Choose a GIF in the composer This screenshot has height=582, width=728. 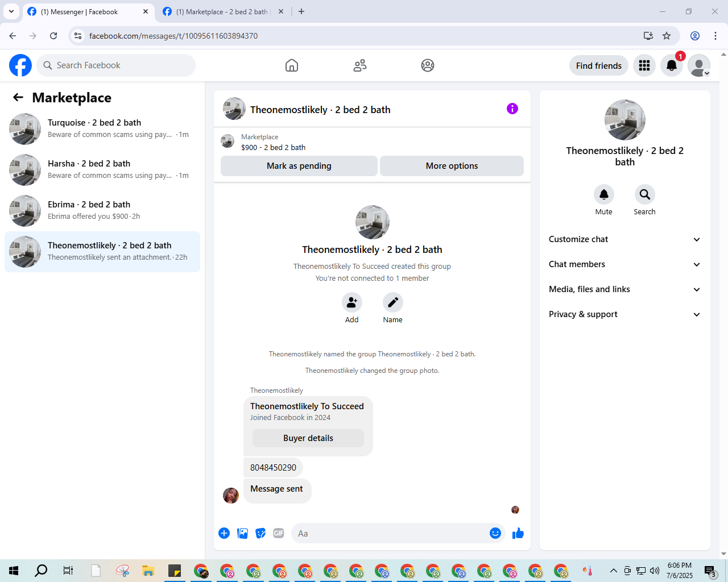point(279,533)
